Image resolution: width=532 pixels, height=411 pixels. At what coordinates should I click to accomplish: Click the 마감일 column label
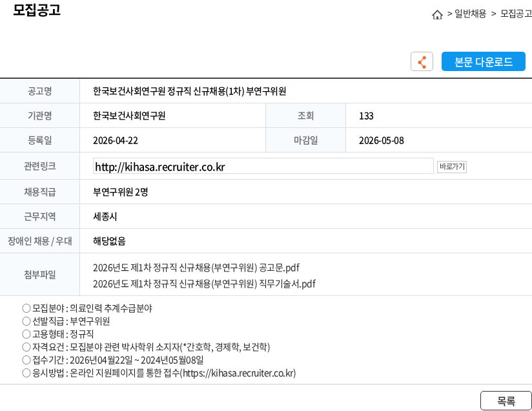[x=305, y=140]
